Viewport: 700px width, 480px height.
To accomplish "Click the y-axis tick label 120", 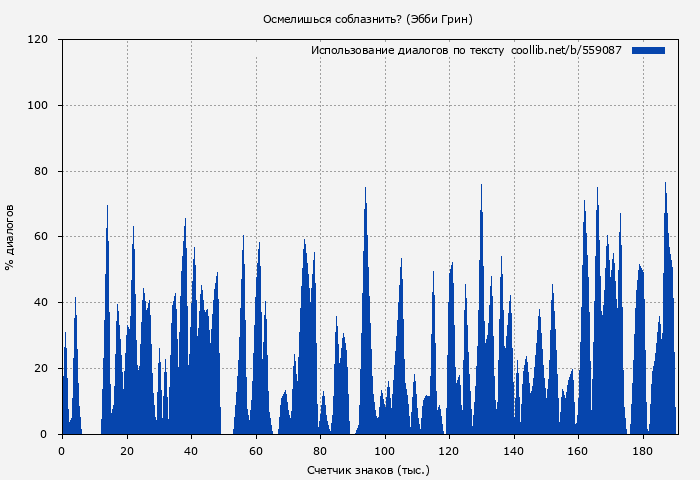I will click(x=38, y=40).
